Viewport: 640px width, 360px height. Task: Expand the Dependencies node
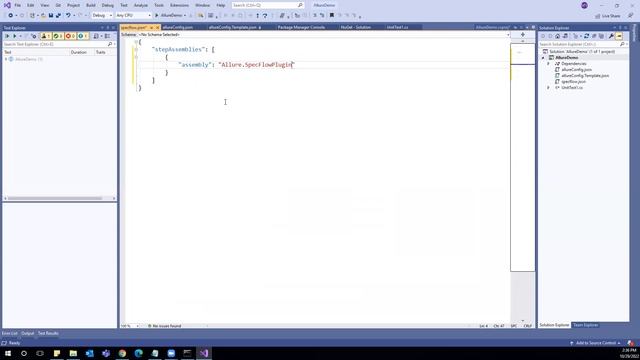click(x=549, y=64)
